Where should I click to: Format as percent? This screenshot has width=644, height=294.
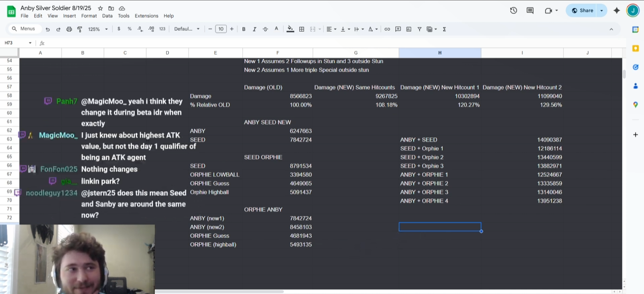(129, 29)
